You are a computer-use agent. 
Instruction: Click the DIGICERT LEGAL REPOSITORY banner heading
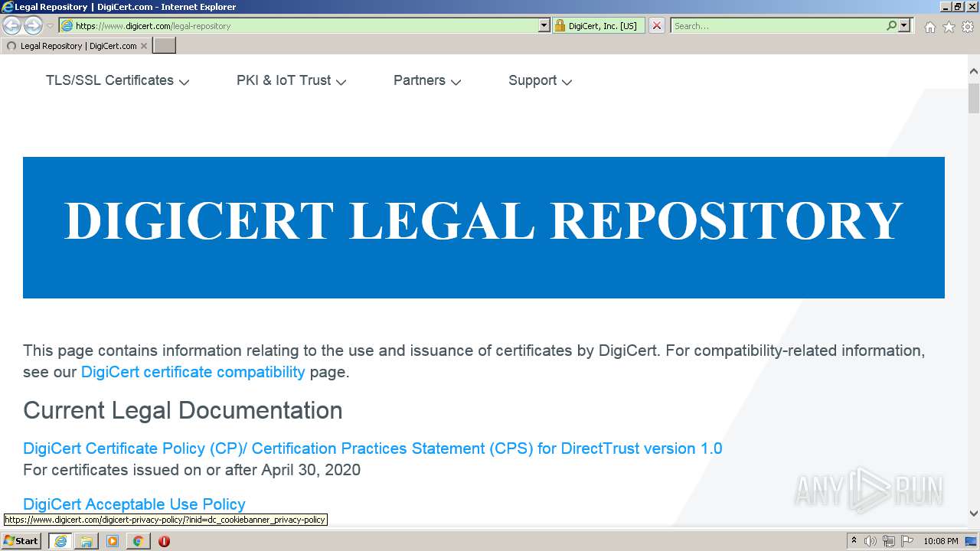(x=483, y=221)
